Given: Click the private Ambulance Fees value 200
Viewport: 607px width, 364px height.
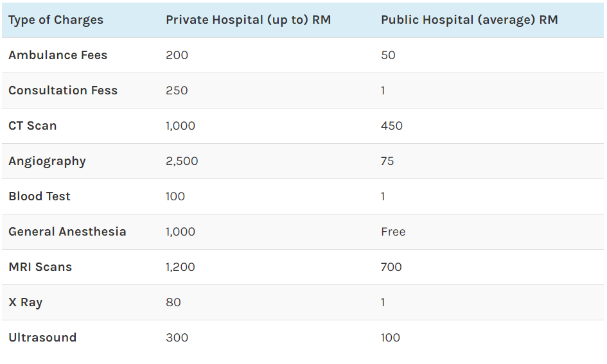Looking at the screenshot, I should coord(177,55).
